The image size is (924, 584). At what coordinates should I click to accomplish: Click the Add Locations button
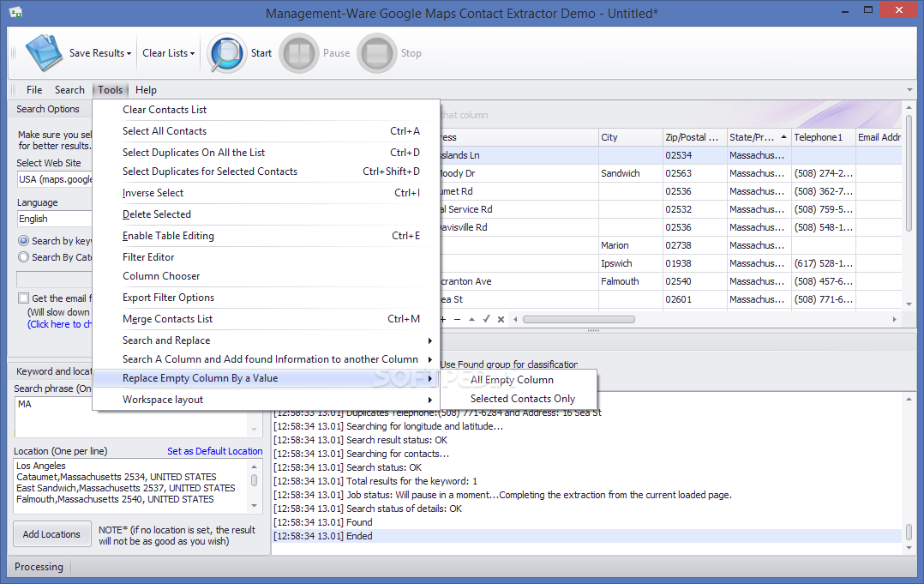[x=51, y=534]
